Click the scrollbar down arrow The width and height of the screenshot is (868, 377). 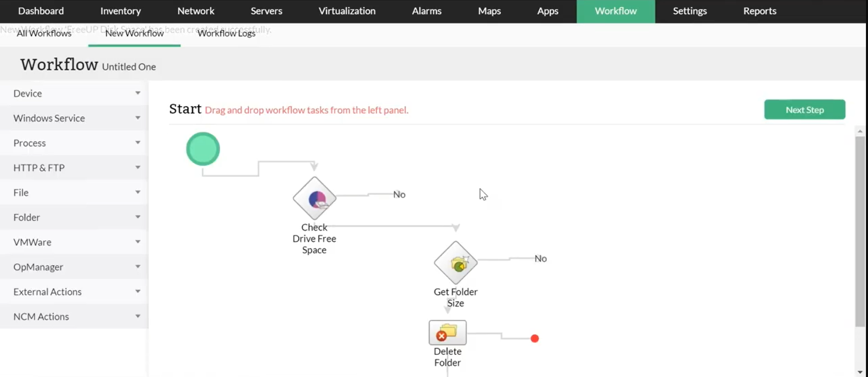click(x=860, y=372)
